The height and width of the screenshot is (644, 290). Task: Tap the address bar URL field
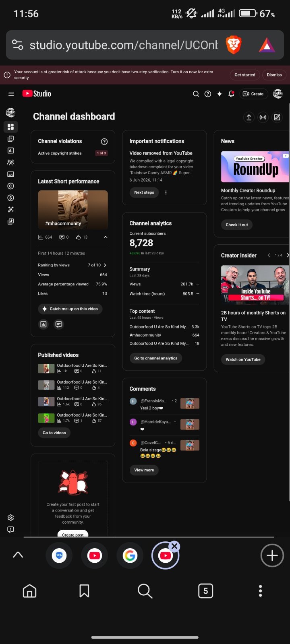pos(124,45)
